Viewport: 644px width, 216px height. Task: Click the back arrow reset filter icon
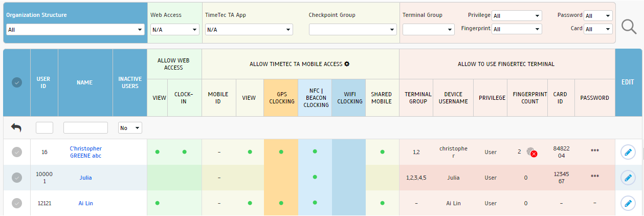(x=16, y=127)
